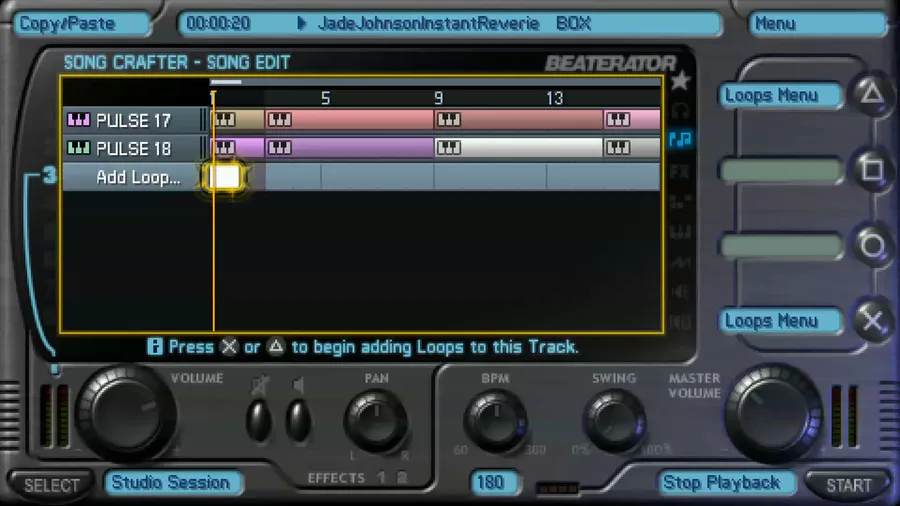The image size is (900, 506).
Task: Select the keyboard icon in the sidebar
Action: [x=680, y=232]
